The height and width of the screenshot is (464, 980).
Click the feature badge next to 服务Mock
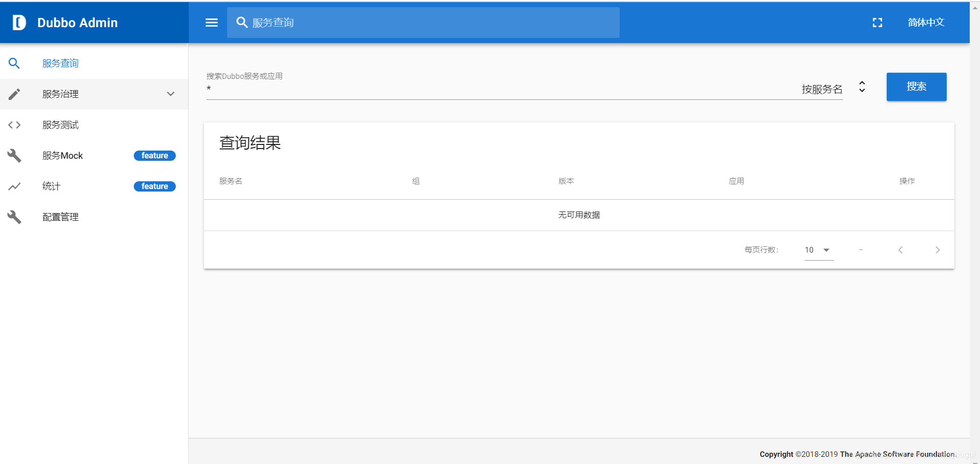tap(154, 155)
